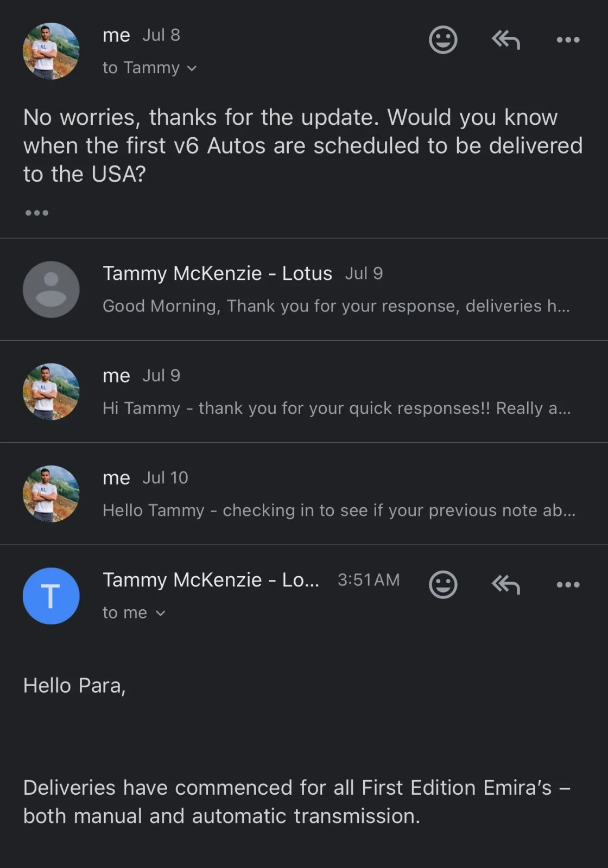Screen dimensions: 608x868
Task: Tap my profile photo on Jul 10 message
Action: [x=51, y=494]
